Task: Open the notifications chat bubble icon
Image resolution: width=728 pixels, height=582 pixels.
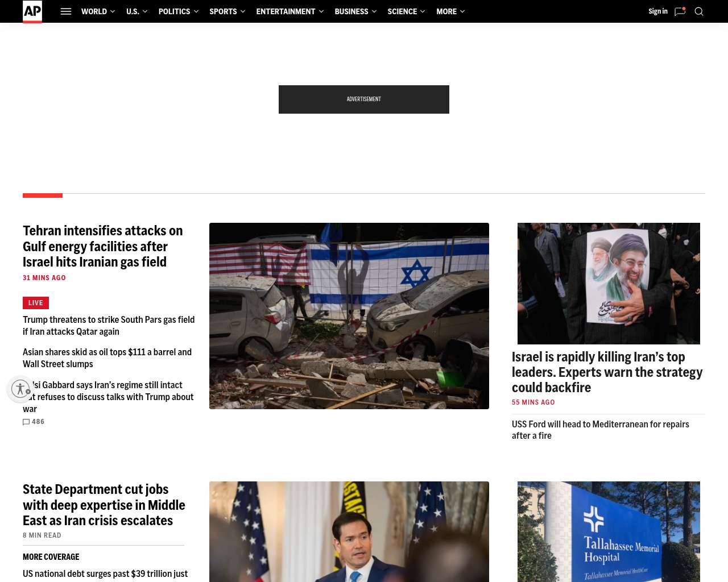Action: click(680, 11)
